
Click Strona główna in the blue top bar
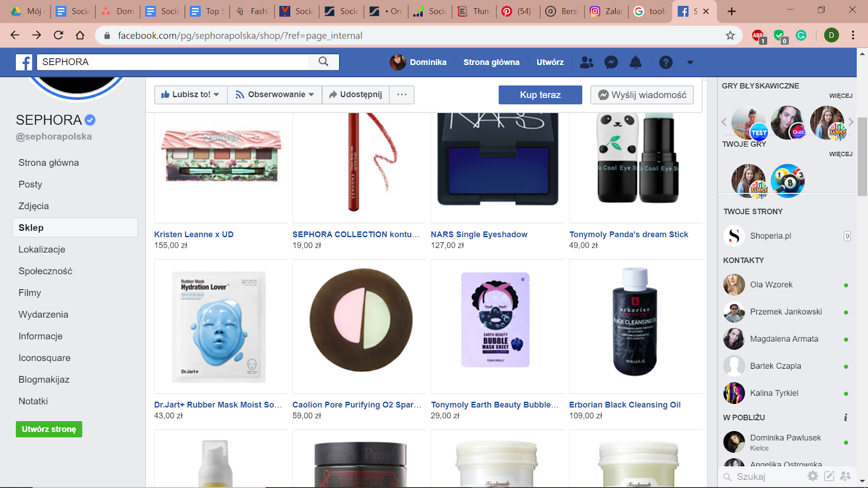(x=492, y=62)
